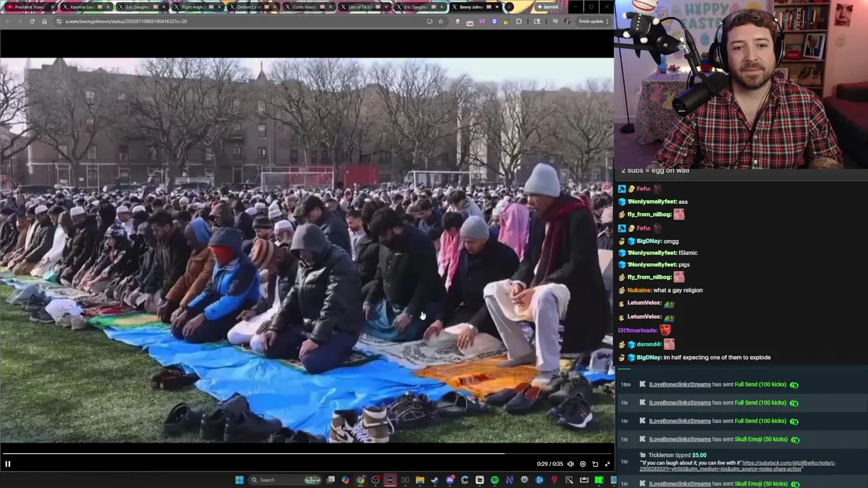Open the Windows Start menu

coord(239,480)
